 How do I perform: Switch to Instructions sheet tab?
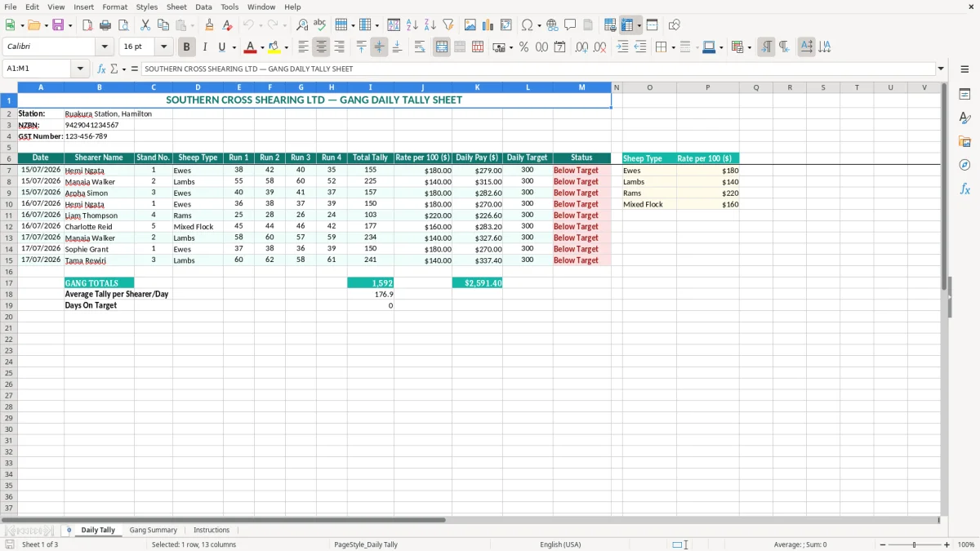(x=212, y=531)
